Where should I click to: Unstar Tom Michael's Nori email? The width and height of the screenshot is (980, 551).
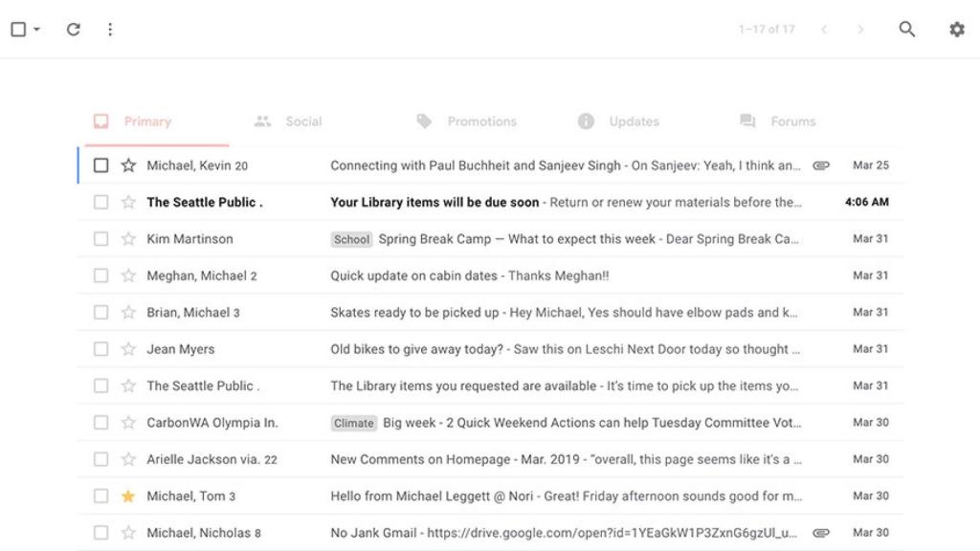point(128,496)
